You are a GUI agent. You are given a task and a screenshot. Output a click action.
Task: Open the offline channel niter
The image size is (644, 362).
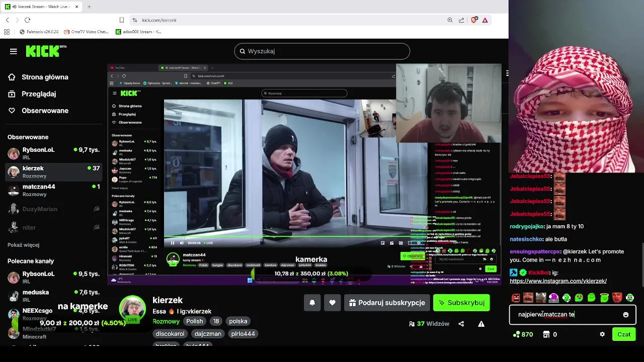point(53,227)
